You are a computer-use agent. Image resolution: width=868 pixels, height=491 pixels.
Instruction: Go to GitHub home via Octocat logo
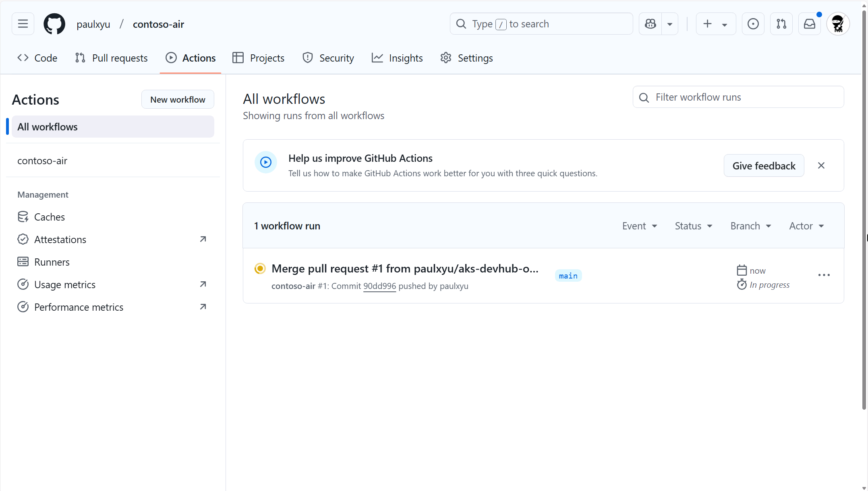[x=54, y=24]
